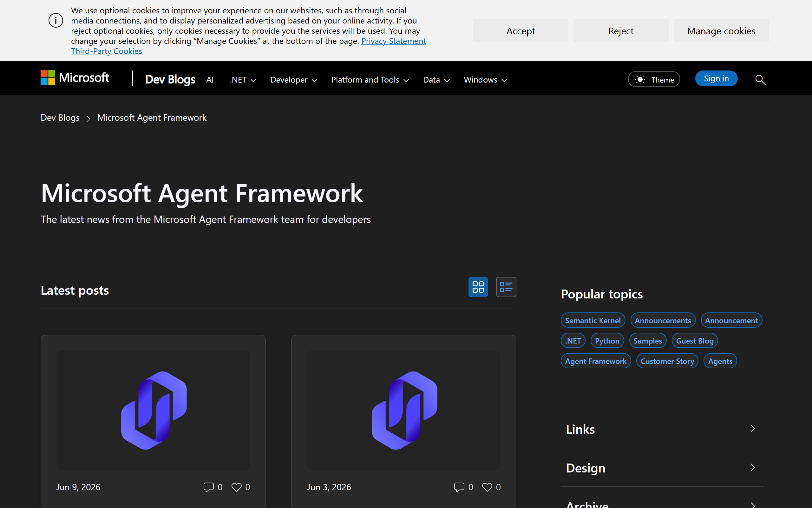
Task: Open the search magnifier icon
Action: point(760,80)
